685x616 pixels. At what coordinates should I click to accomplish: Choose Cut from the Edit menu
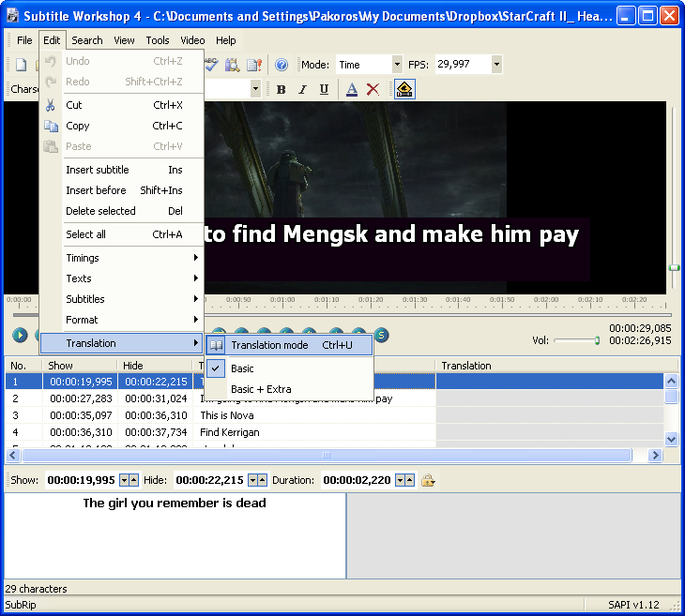click(x=123, y=105)
